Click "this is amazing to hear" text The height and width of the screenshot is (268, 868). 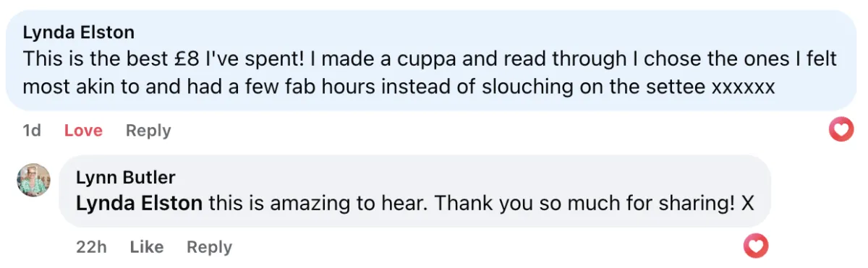318,204
